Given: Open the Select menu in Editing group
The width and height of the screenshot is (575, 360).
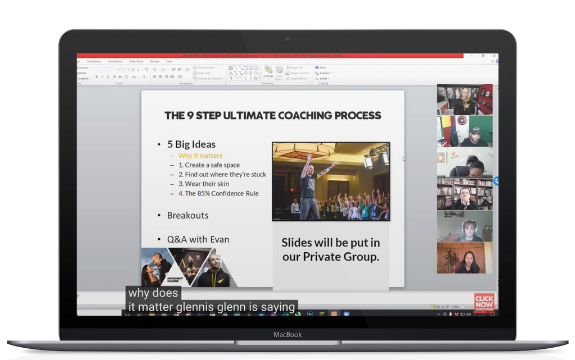Looking at the screenshot, I should (x=322, y=78).
